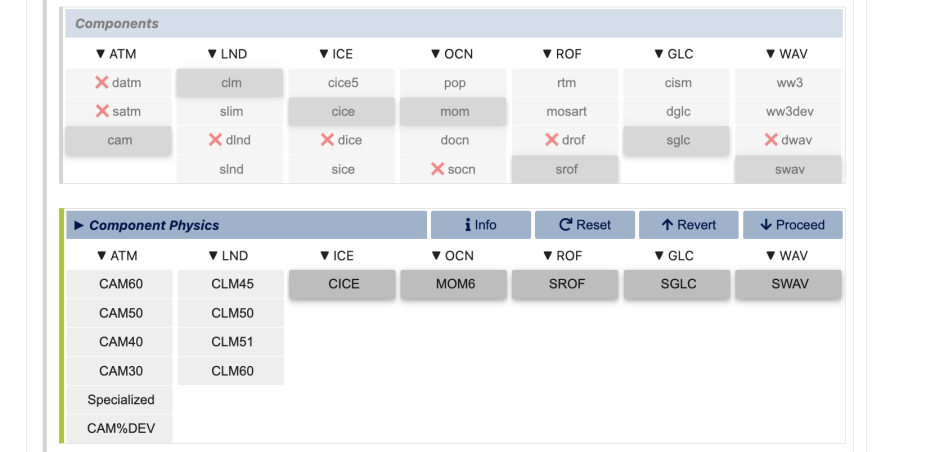Click the red X beside dlnd
This screenshot has height=452, width=926.
215,141
